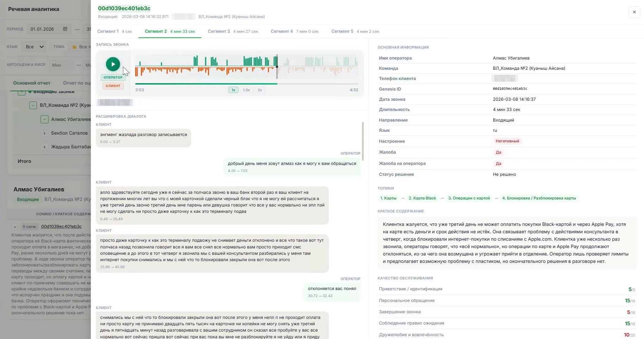Select topic chip 3. Операции с картой
This screenshot has height=339, width=644.
(x=469, y=198)
